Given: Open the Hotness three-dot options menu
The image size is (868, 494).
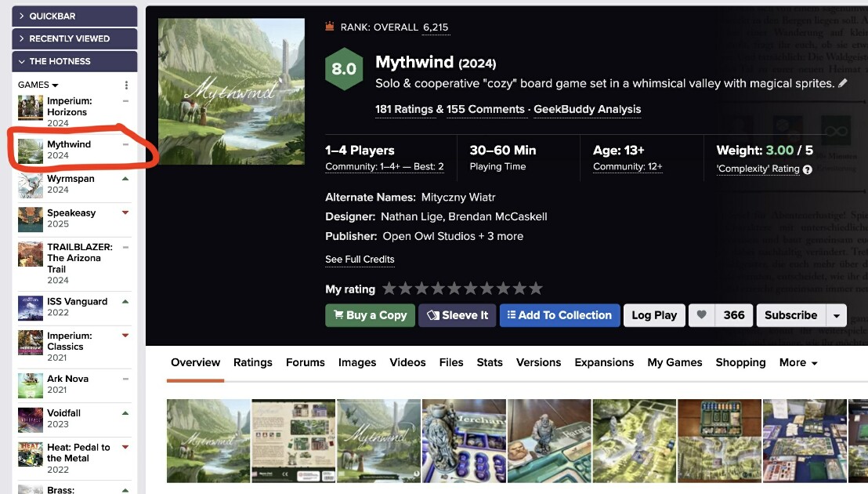Looking at the screenshot, I should [126, 85].
